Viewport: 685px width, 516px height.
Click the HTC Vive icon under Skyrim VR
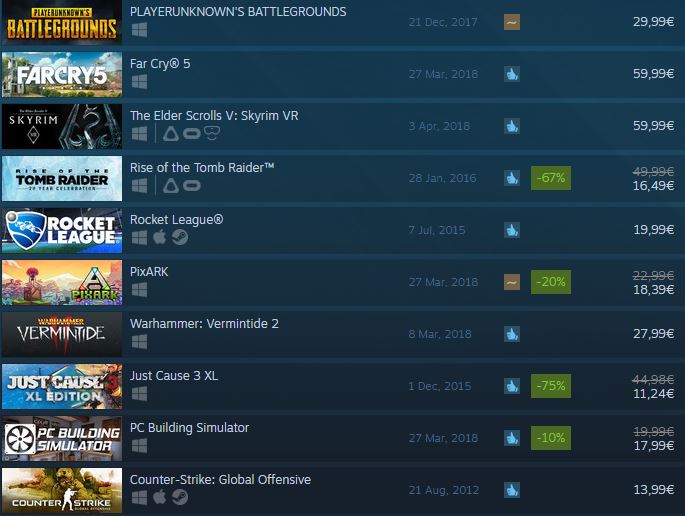[x=171, y=133]
